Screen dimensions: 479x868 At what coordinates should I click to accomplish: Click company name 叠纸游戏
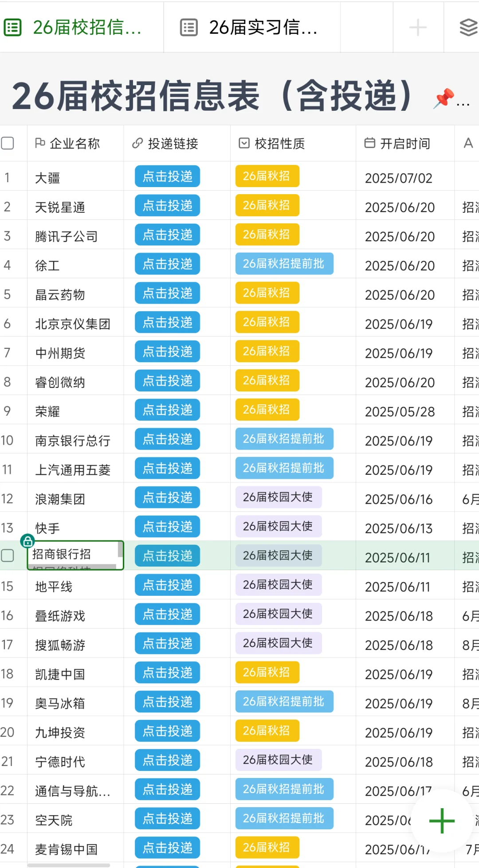click(x=60, y=616)
